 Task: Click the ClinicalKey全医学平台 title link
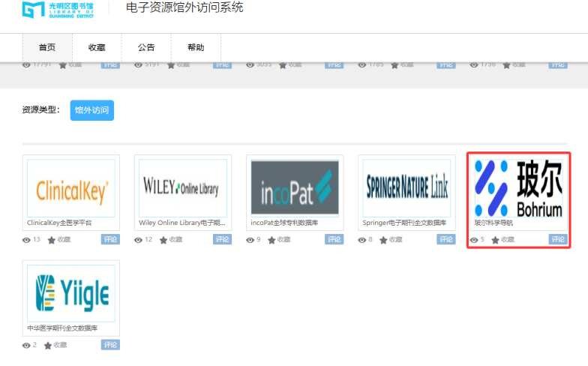tap(59, 223)
